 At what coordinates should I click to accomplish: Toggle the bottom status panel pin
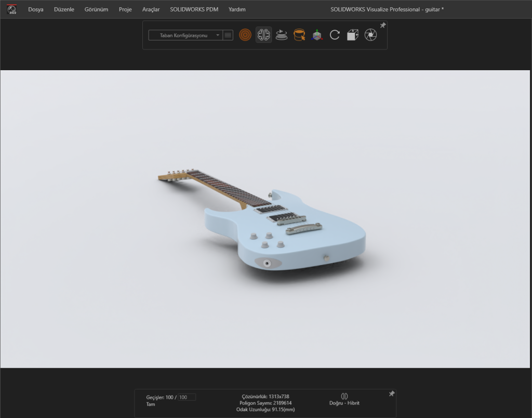point(392,394)
